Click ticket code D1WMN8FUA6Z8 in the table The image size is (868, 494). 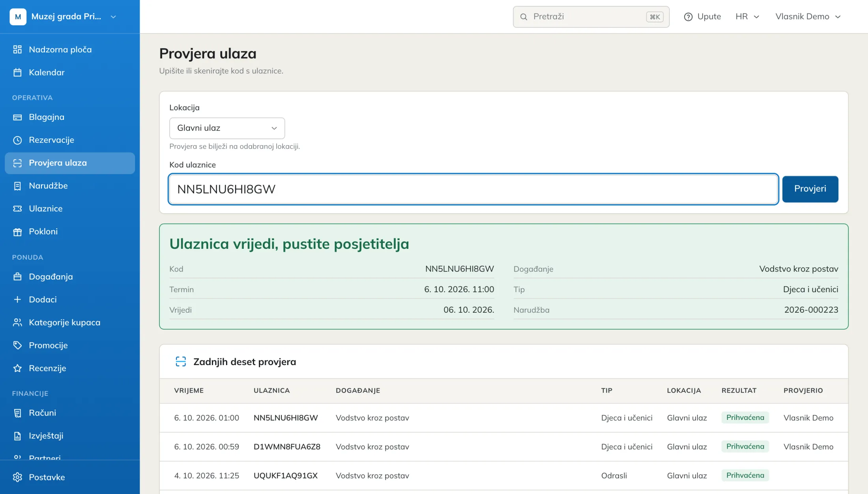[287, 447]
